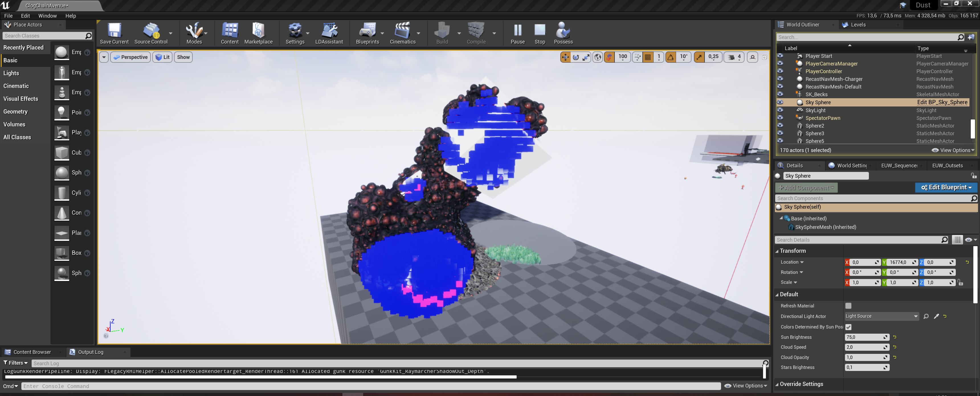Open the Edit menu
This screenshot has height=396, width=980.
(x=25, y=16)
